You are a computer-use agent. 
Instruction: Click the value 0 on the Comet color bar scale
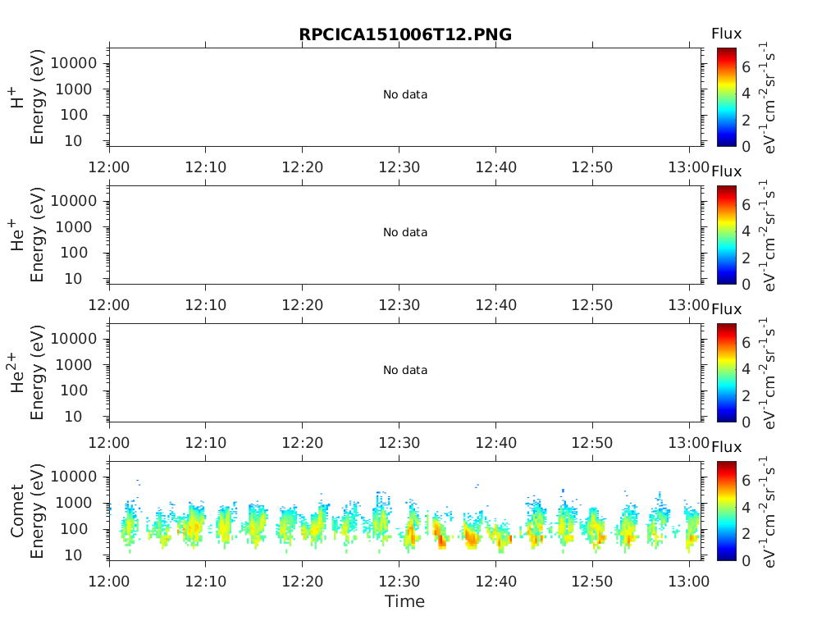746,560
